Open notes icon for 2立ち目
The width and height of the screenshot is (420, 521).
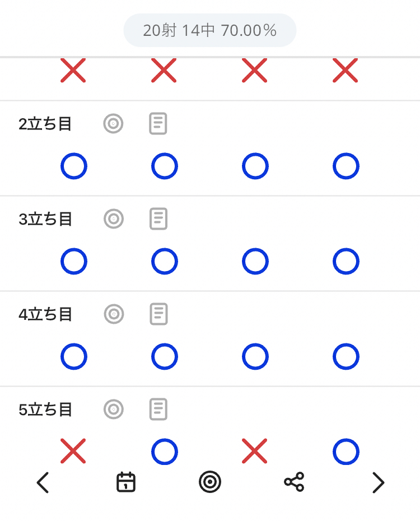[158, 123]
